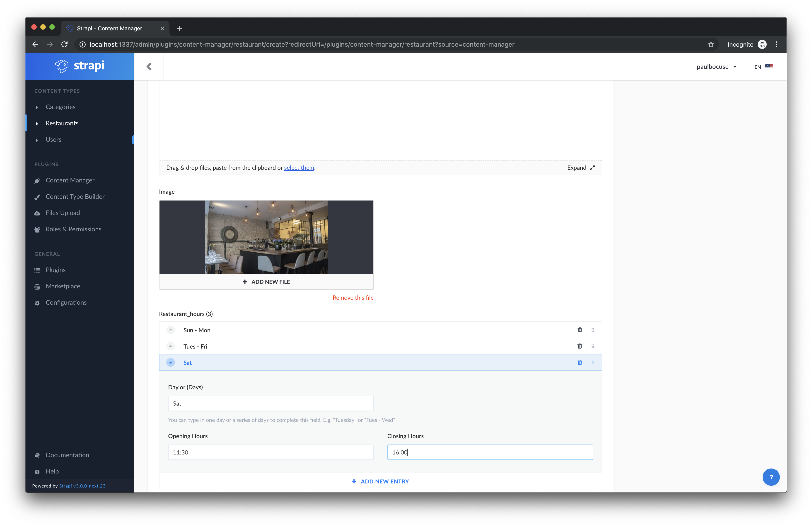This screenshot has height=526, width=812.
Task: Expand the Sun - Mon hours entry
Action: 171,330
